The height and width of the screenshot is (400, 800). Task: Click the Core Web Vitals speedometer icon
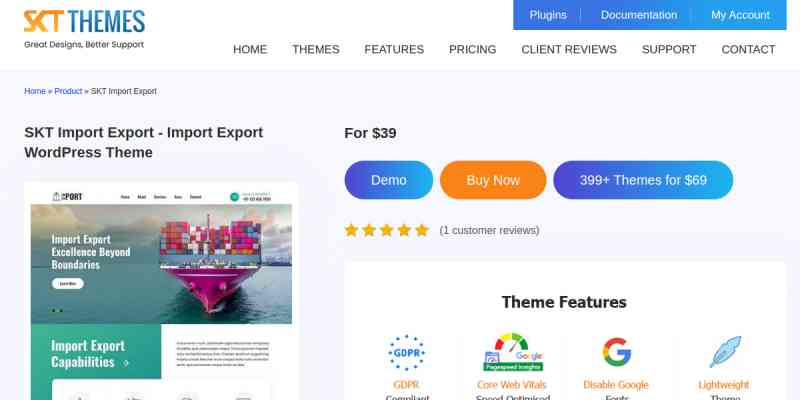[x=512, y=352]
